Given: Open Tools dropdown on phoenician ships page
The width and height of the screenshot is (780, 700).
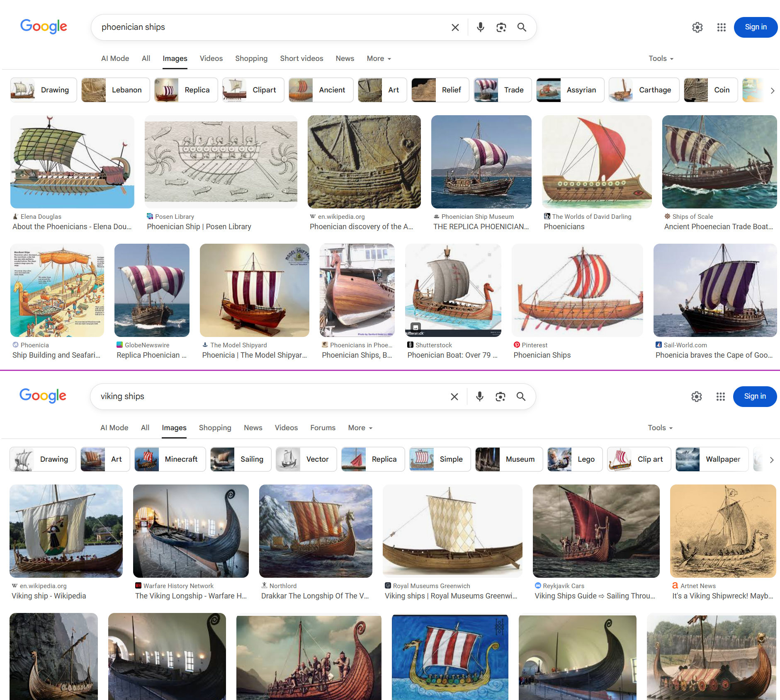Looking at the screenshot, I should [661, 59].
